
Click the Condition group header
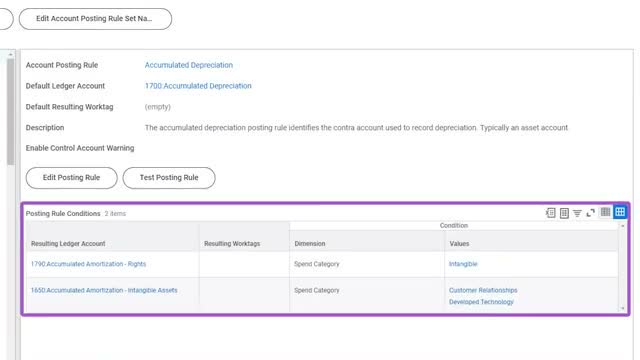454,225
